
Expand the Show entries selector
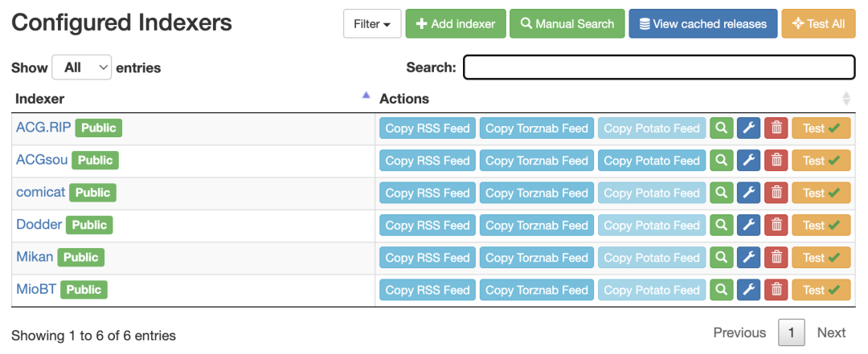pos(82,67)
